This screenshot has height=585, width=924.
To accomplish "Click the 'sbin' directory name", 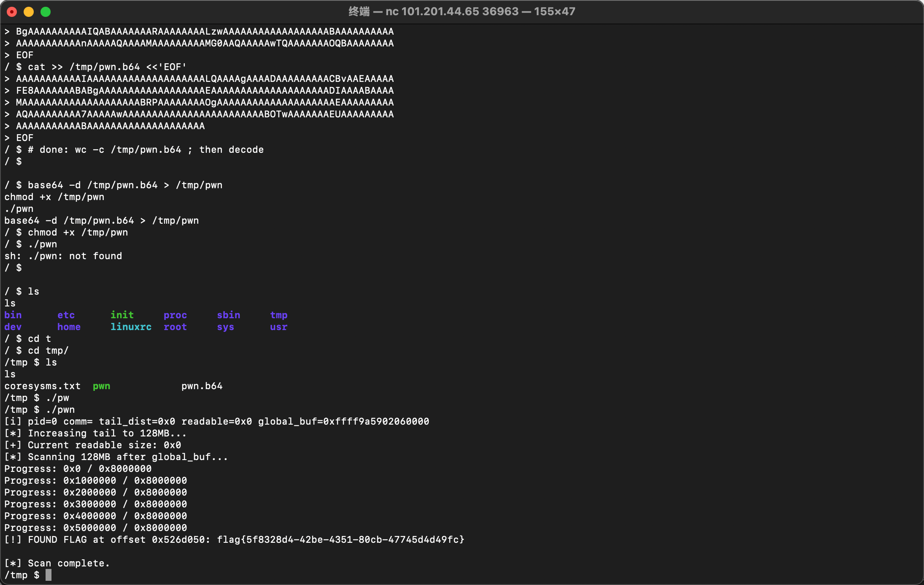I will [x=228, y=315].
